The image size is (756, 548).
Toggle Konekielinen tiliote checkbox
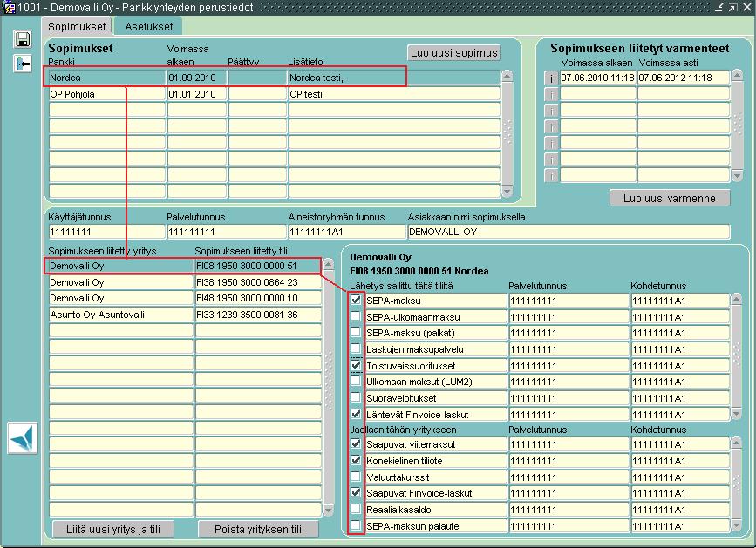pyautogui.click(x=356, y=460)
